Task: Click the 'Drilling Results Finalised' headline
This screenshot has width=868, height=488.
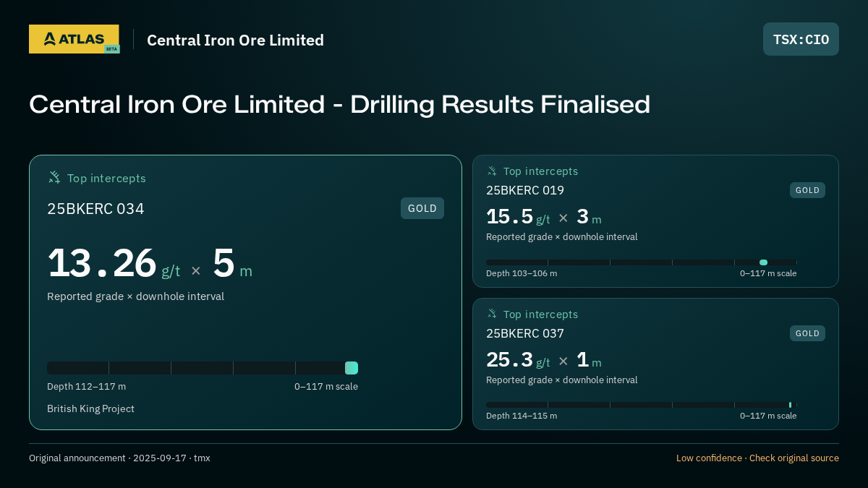Action: pos(500,104)
